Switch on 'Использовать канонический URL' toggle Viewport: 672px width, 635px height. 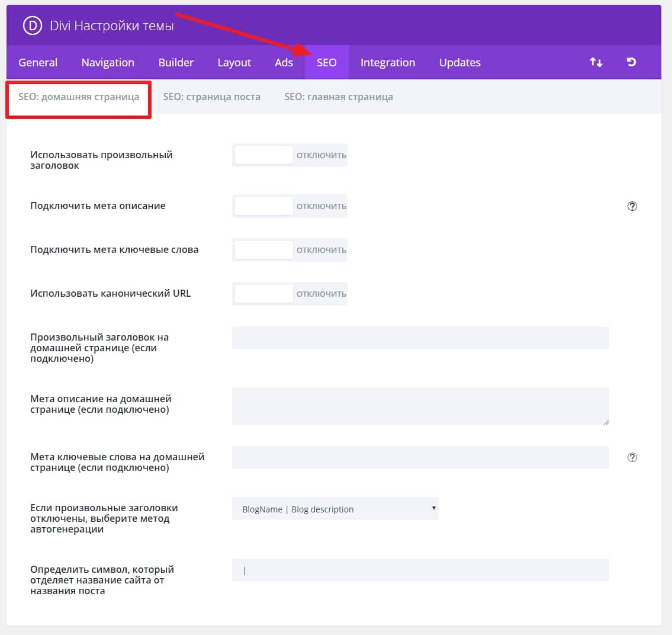click(290, 294)
